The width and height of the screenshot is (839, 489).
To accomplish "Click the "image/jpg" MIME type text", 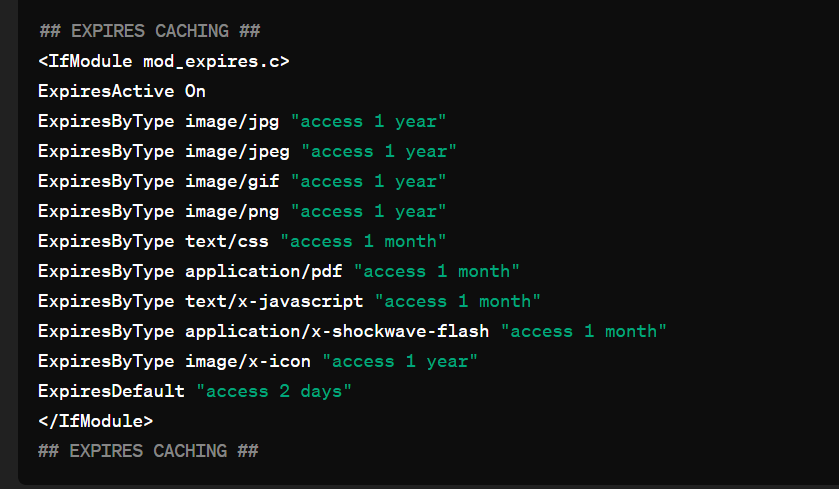I will pyautogui.click(x=232, y=121).
